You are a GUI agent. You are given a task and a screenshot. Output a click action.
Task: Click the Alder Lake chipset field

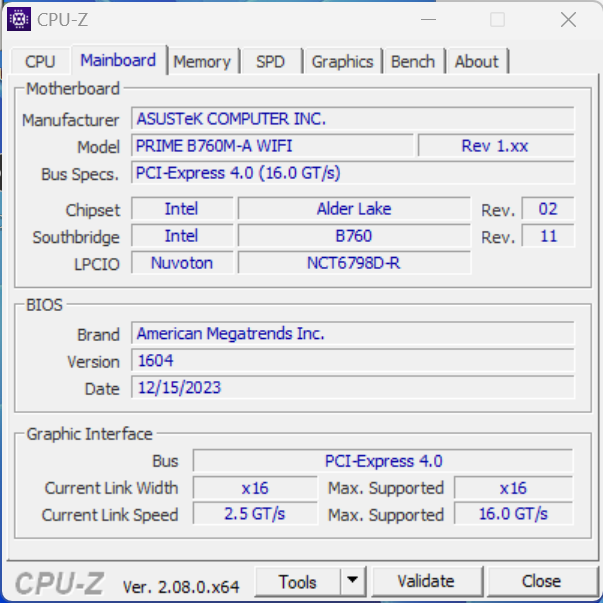354,209
